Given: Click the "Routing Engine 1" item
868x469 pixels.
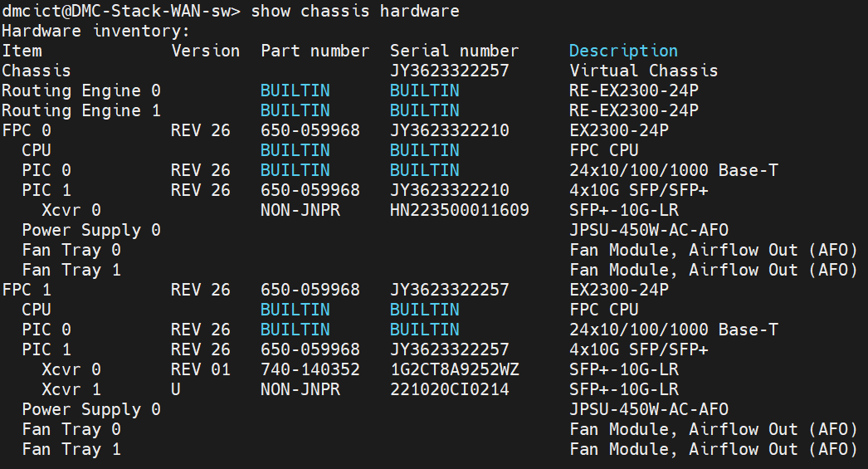Looking at the screenshot, I should [x=81, y=110].
